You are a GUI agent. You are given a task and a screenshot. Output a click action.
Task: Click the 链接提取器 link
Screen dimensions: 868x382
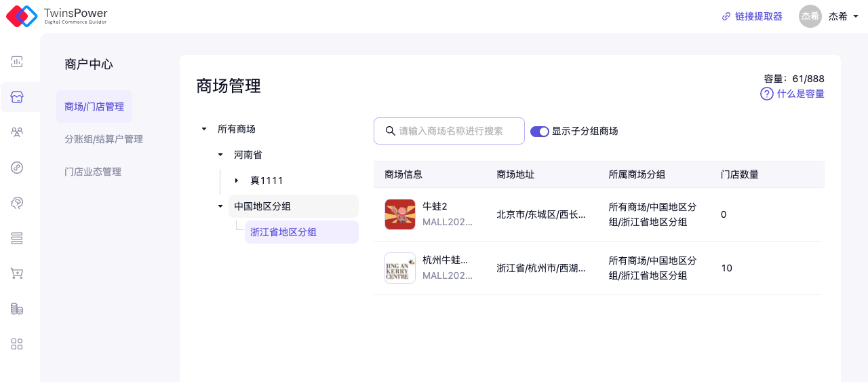tap(752, 16)
